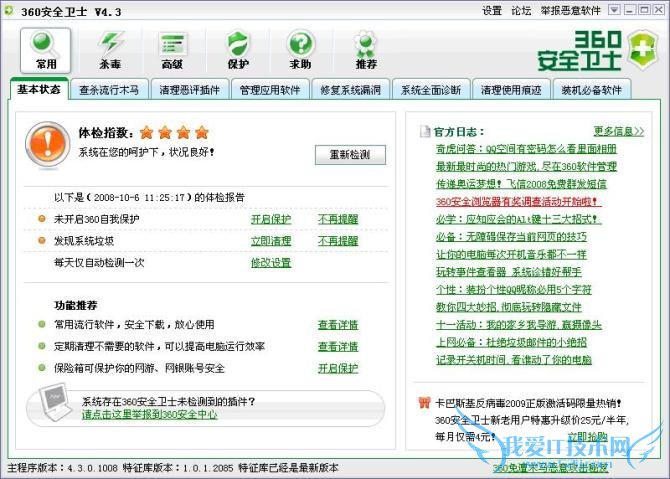Screen dimensions: 670x479
Task: Click 立即清理 link for system junk
Action: pyautogui.click(x=270, y=241)
